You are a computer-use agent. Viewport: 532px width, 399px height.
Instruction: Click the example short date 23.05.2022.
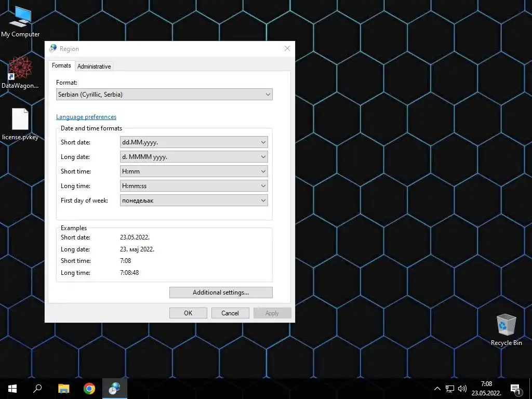[x=135, y=237]
